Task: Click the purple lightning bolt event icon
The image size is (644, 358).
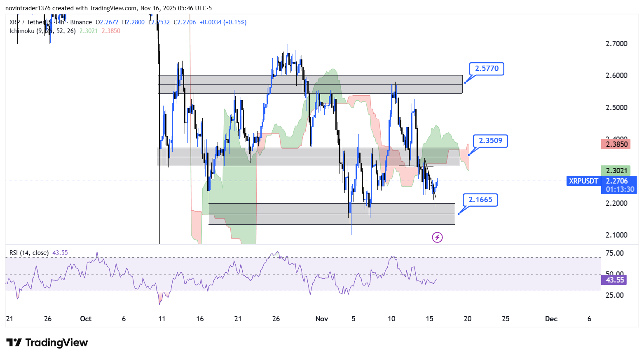Action: (437, 237)
